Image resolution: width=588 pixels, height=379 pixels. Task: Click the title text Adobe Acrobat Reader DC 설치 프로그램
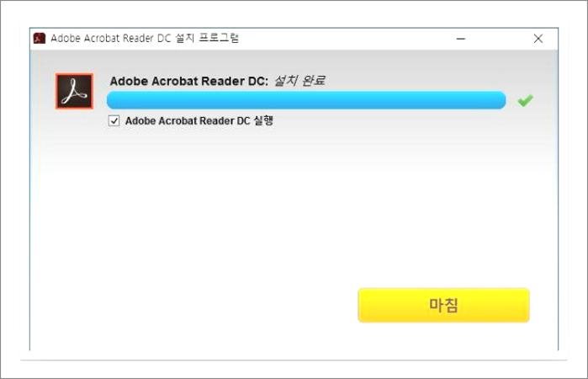pyautogui.click(x=145, y=38)
